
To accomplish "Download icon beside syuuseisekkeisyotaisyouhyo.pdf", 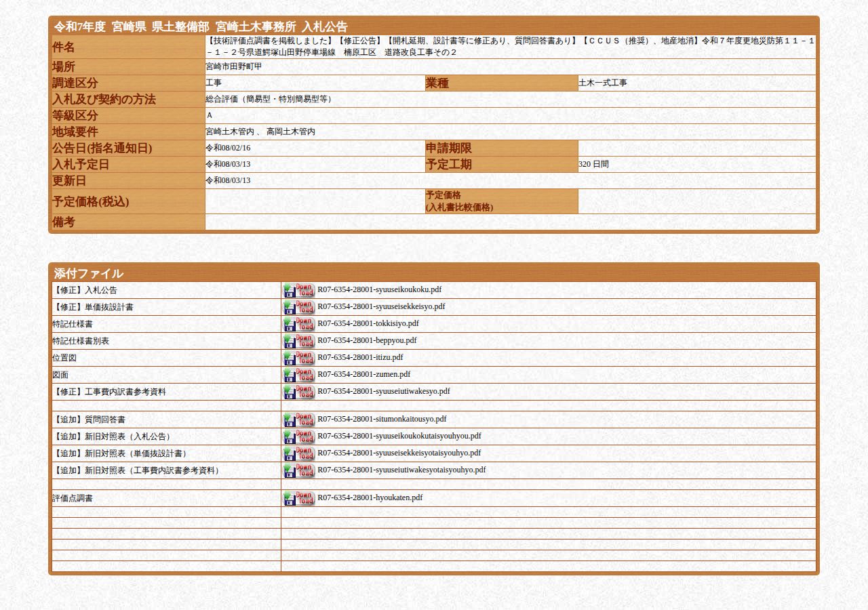I will [299, 453].
